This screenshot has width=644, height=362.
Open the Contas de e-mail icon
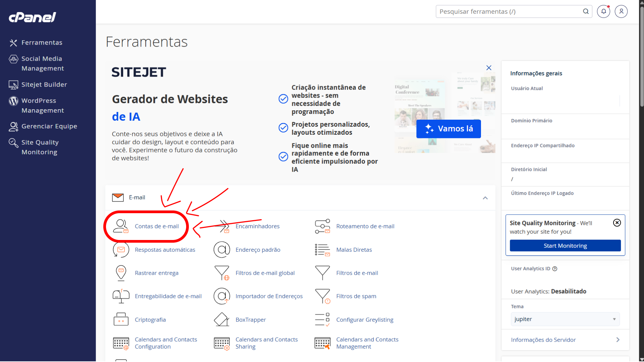(121, 226)
